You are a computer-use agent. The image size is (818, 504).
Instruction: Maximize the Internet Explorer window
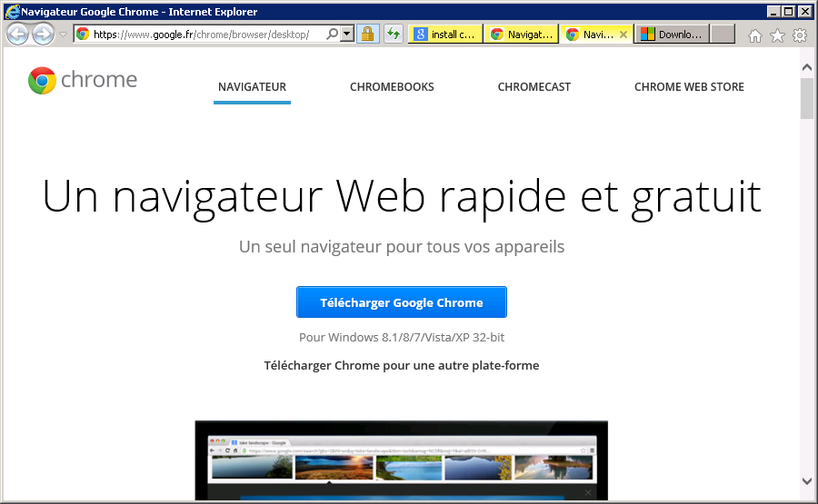789,12
